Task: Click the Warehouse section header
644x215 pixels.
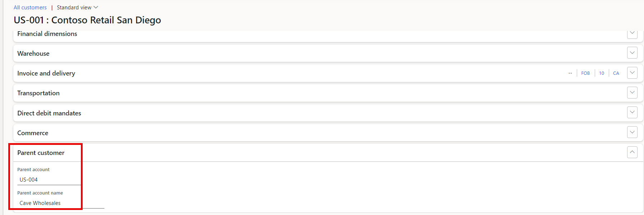Action: 33,54
